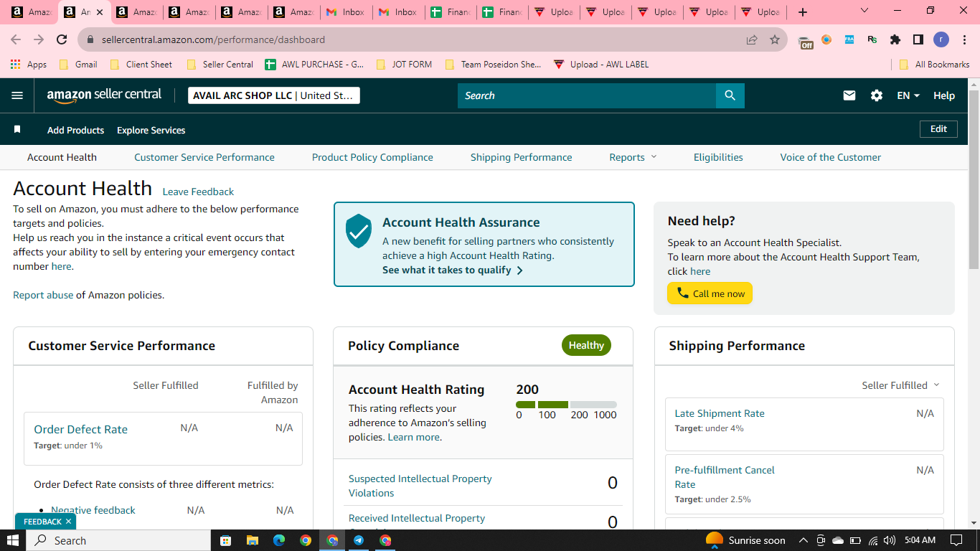Open the Seller Central hamburger menu
The height and width of the screenshot is (551, 980).
[x=17, y=95]
